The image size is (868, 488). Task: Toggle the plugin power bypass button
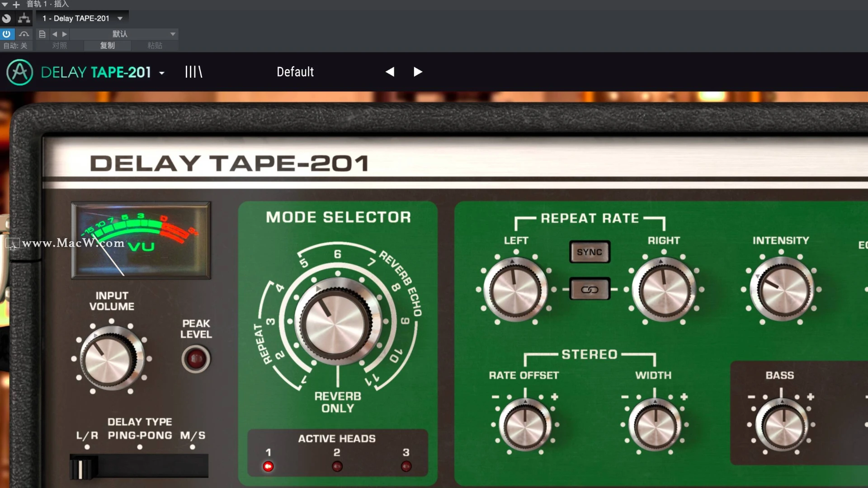[x=6, y=34]
